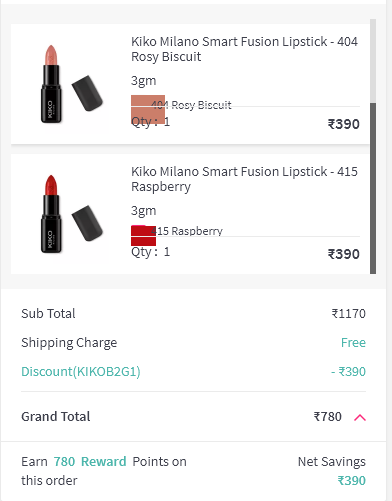Image resolution: width=392 pixels, height=501 pixels.
Task: Click the Grand Total row label
Action: coord(56,416)
